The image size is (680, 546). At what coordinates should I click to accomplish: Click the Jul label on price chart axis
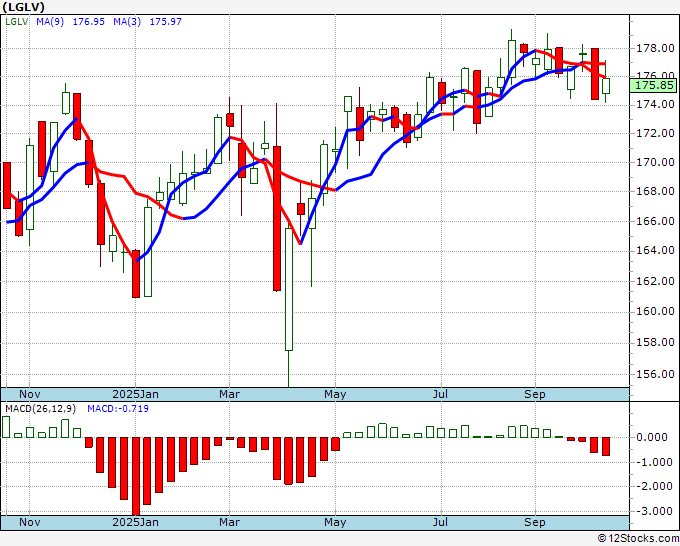pos(441,394)
